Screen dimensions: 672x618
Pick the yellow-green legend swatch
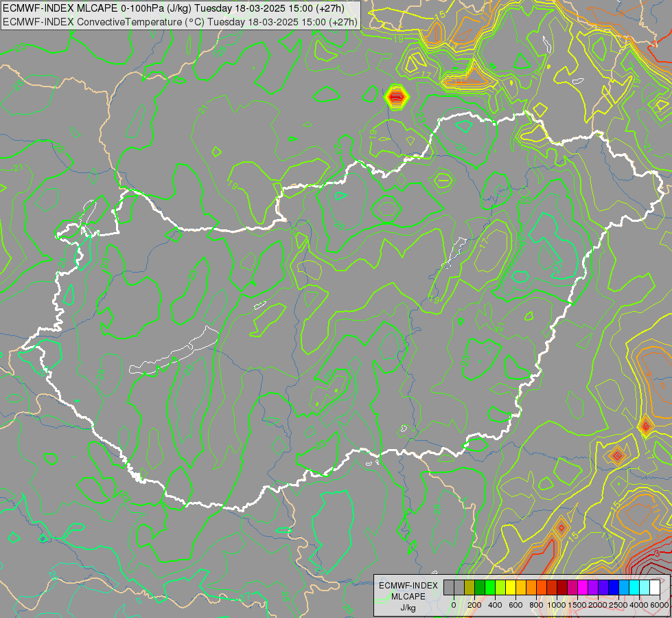point(500,588)
